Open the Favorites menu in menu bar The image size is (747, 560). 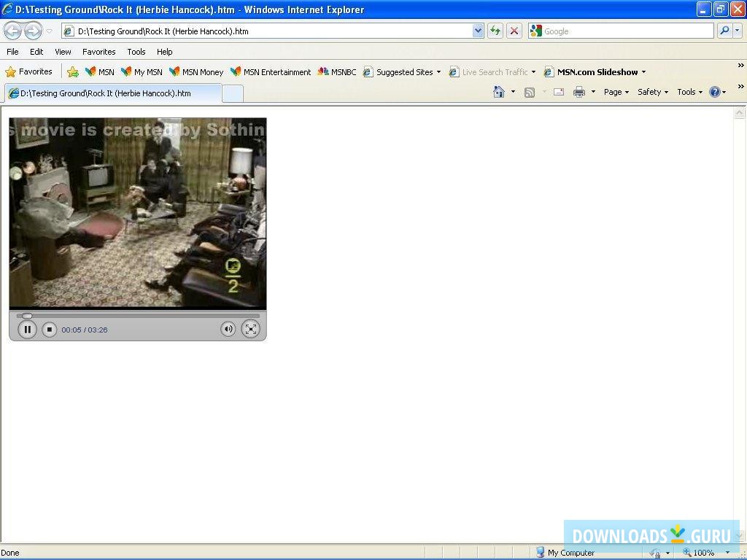point(98,52)
